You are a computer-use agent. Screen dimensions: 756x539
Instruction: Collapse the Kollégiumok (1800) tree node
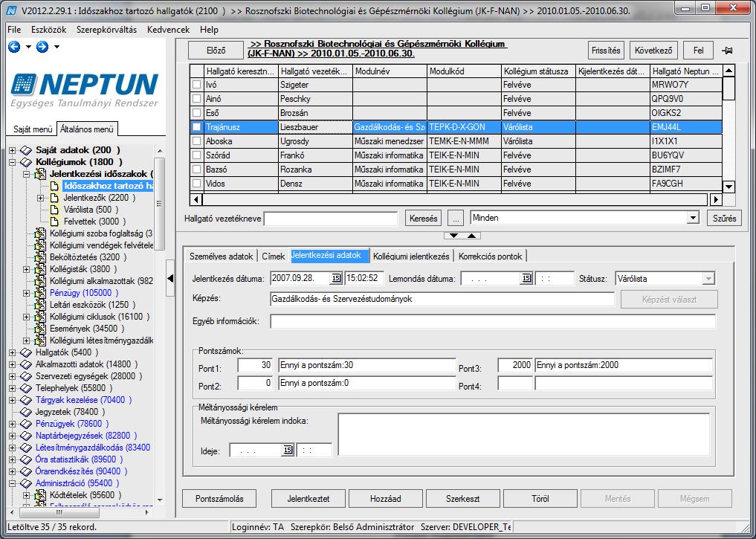(13, 162)
